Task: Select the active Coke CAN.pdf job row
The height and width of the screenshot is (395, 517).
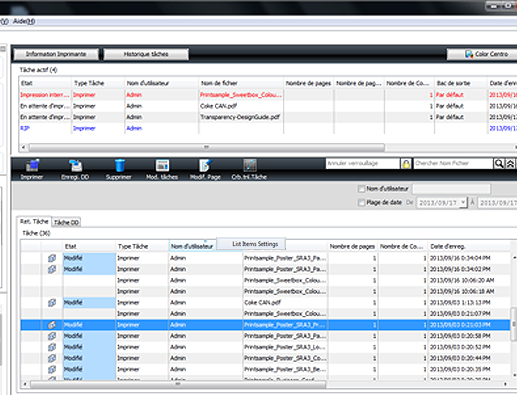Action: [268, 106]
